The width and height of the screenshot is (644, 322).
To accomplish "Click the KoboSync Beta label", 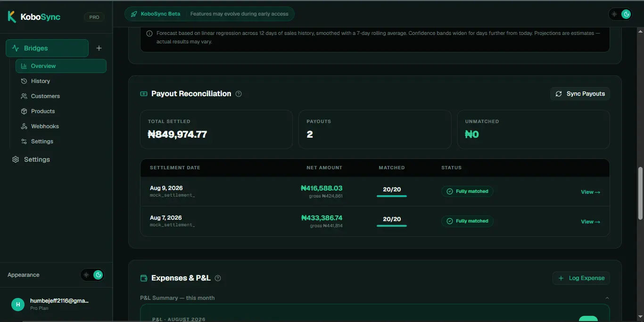I will coord(160,14).
